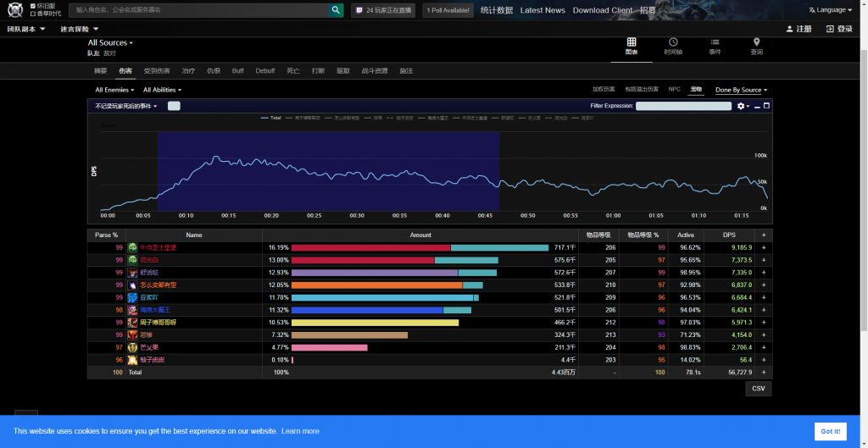Click the Warcraft Logs site logo
The width and height of the screenshot is (868, 448).
[x=15, y=10]
